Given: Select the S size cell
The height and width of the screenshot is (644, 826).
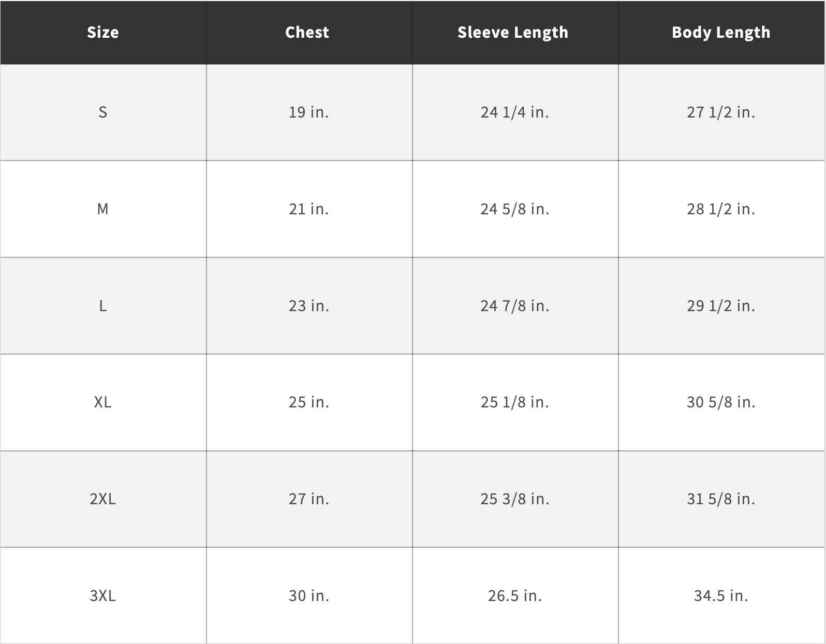Looking at the screenshot, I should (x=103, y=112).
